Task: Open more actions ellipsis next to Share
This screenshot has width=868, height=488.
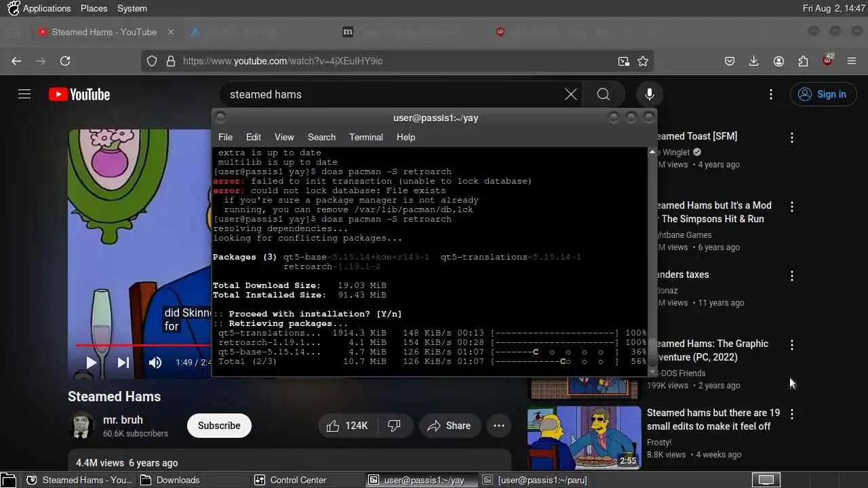Action: point(499,426)
